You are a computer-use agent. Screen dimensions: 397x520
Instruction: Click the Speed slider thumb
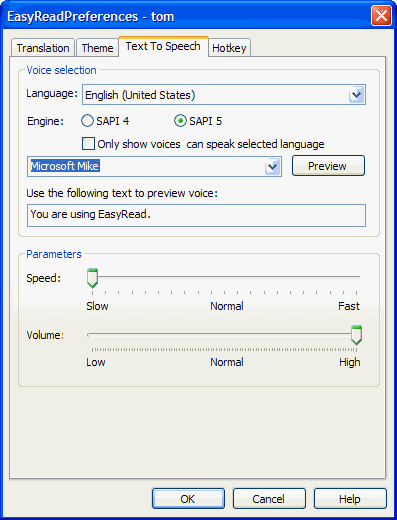(92, 278)
